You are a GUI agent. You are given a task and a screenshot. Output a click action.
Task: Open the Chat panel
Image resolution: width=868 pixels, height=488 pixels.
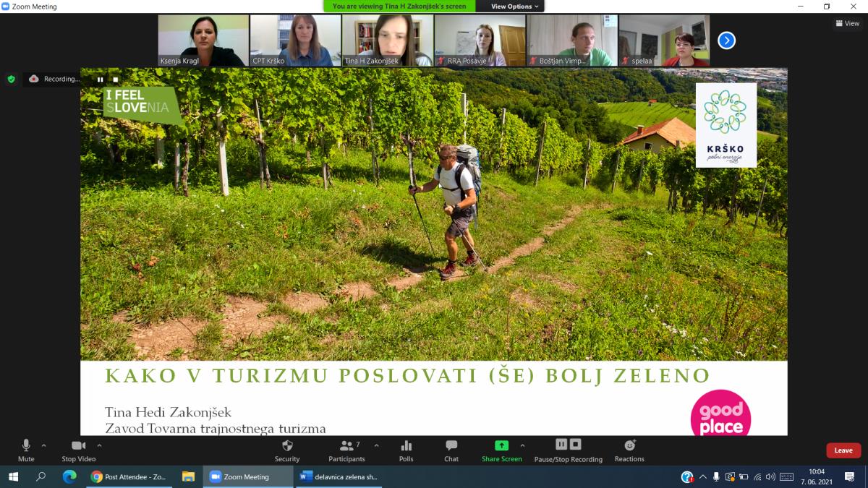tap(451, 446)
